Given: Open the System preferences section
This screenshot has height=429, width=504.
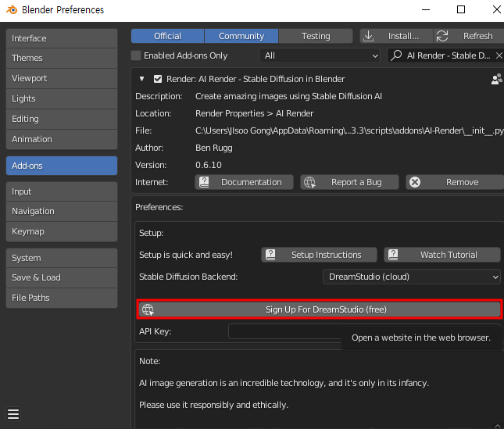Looking at the screenshot, I should coord(62,258).
